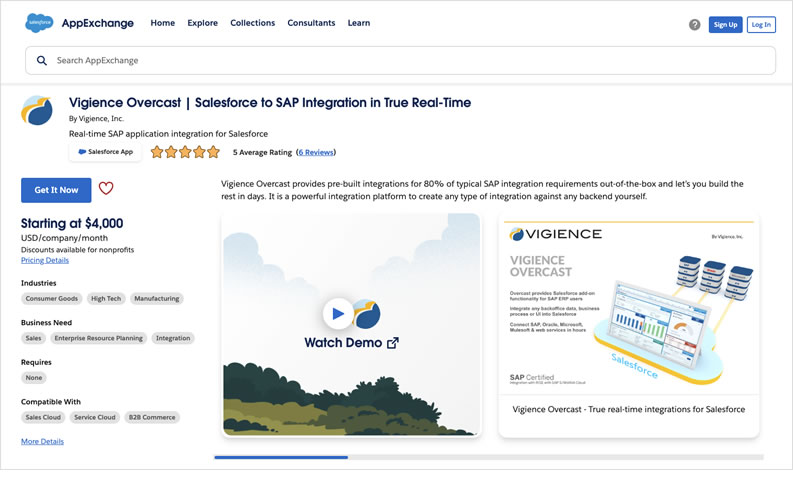The image size is (793, 481).
Task: Select the Sales Cloud tag
Action: 43,417
